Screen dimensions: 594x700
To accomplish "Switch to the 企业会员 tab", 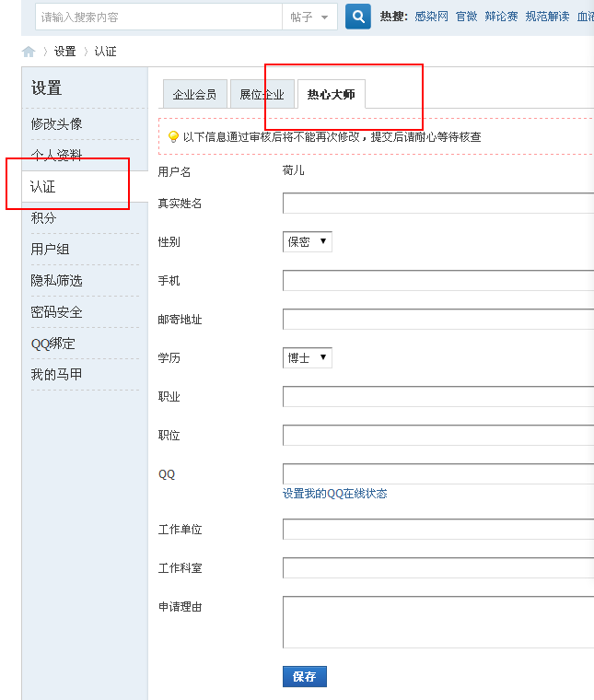I will click(194, 95).
